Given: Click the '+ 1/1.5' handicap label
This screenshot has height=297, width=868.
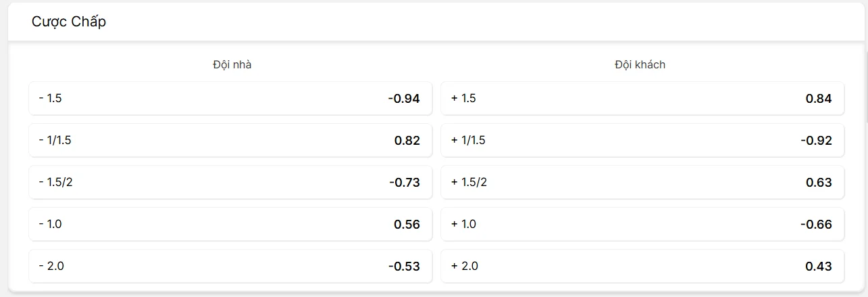Looking at the screenshot, I should 467,140.
